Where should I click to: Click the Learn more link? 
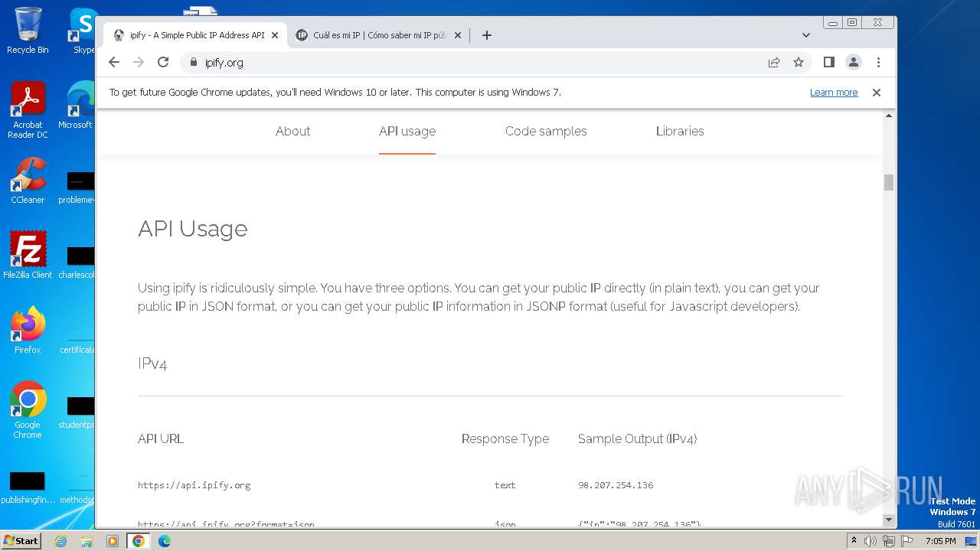834,92
